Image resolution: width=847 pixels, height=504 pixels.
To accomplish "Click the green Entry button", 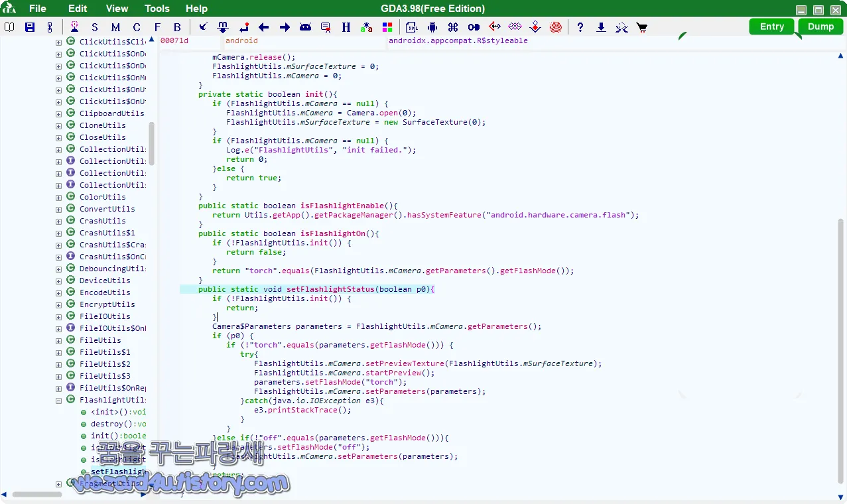I will [x=772, y=27].
